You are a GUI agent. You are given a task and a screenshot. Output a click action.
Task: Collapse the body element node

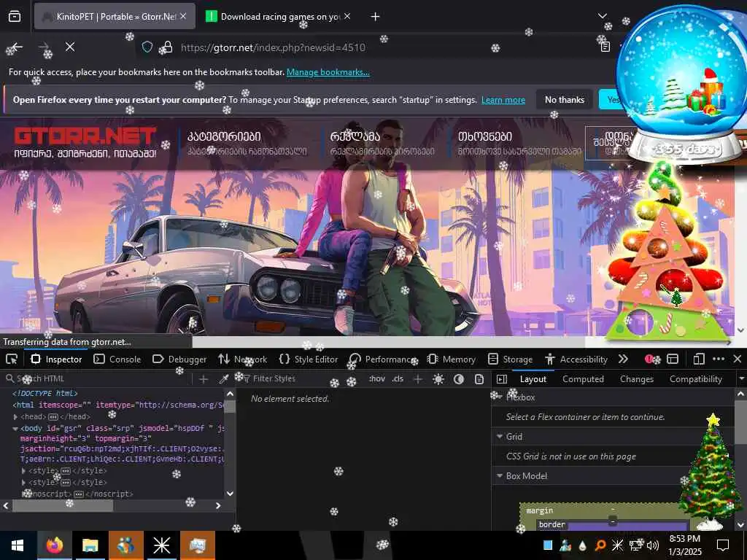(16, 429)
